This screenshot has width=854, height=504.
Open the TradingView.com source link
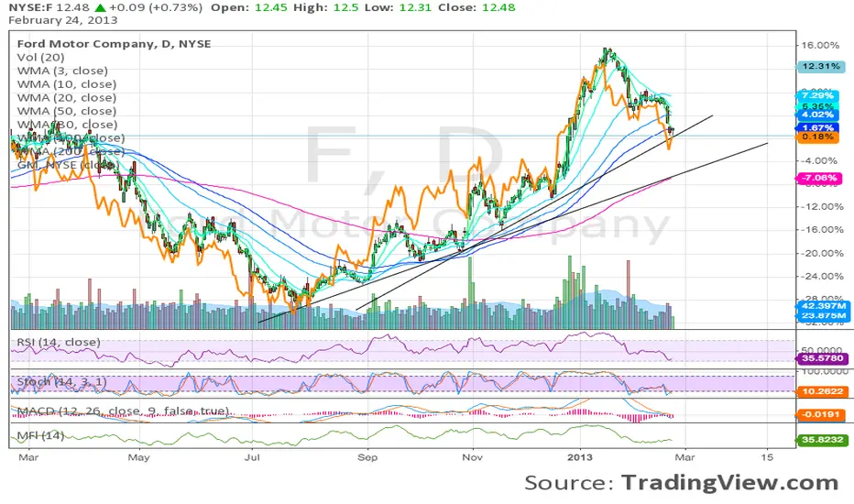click(x=729, y=483)
